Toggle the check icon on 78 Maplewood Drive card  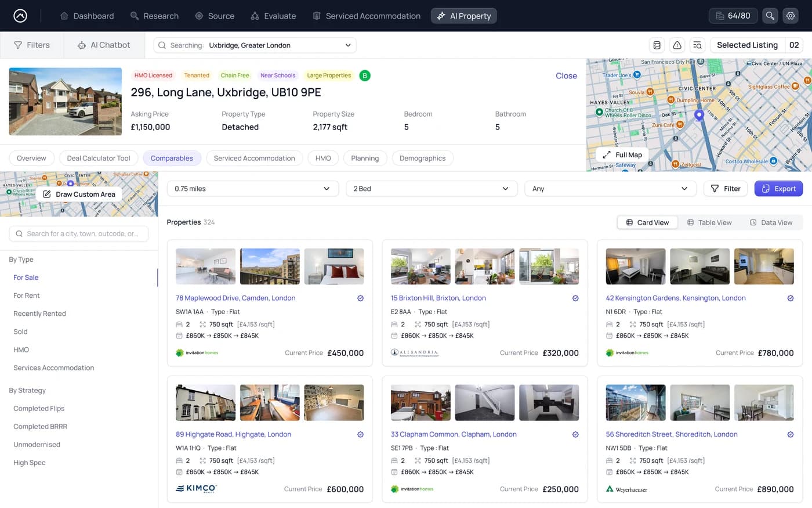[x=360, y=298]
